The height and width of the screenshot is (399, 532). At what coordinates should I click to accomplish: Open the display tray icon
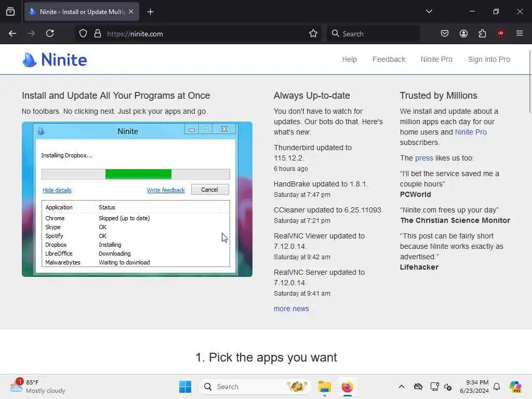[x=434, y=387]
